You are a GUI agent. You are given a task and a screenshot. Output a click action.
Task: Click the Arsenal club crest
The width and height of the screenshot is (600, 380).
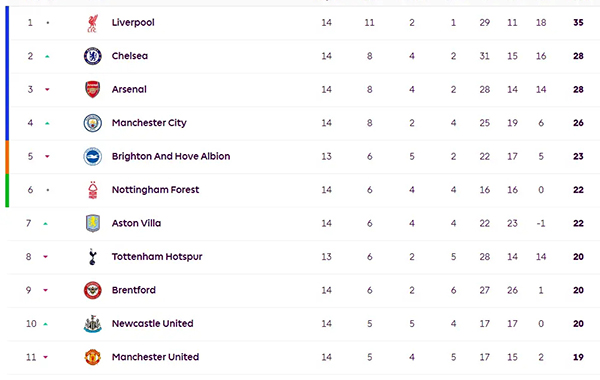[92, 90]
